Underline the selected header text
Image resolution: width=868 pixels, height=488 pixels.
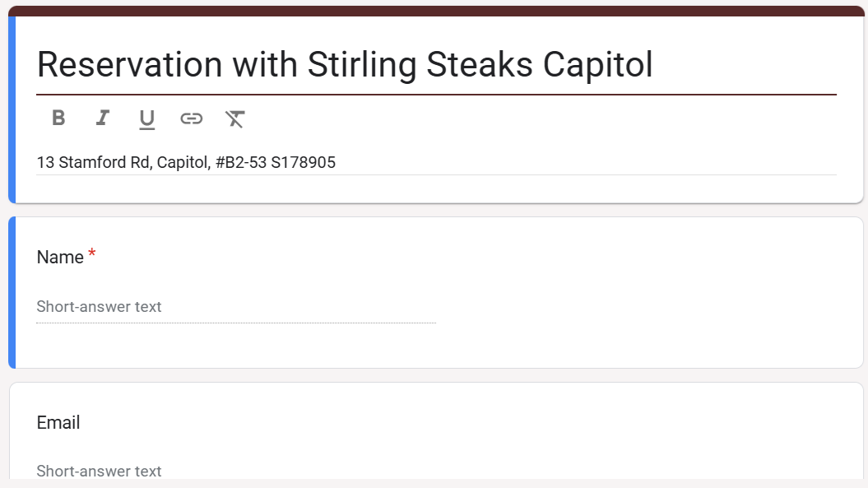pos(146,119)
